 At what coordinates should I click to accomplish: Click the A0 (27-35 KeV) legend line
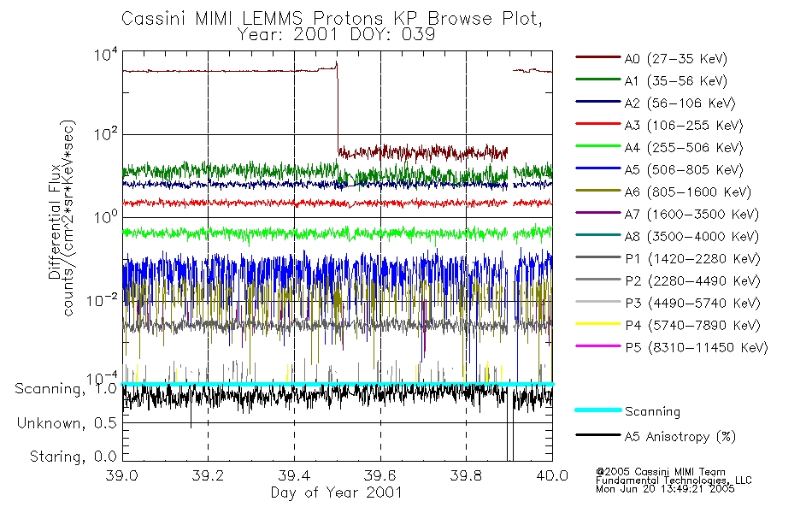[x=598, y=57]
